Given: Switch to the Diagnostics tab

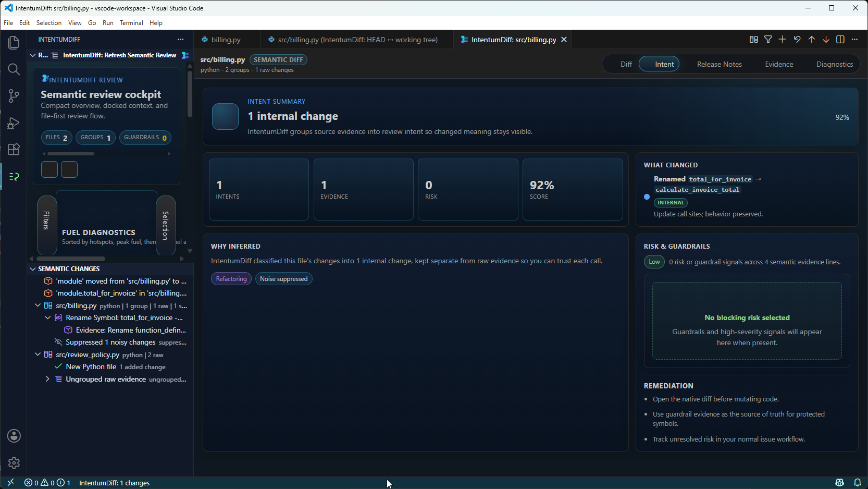Looking at the screenshot, I should tap(834, 64).
